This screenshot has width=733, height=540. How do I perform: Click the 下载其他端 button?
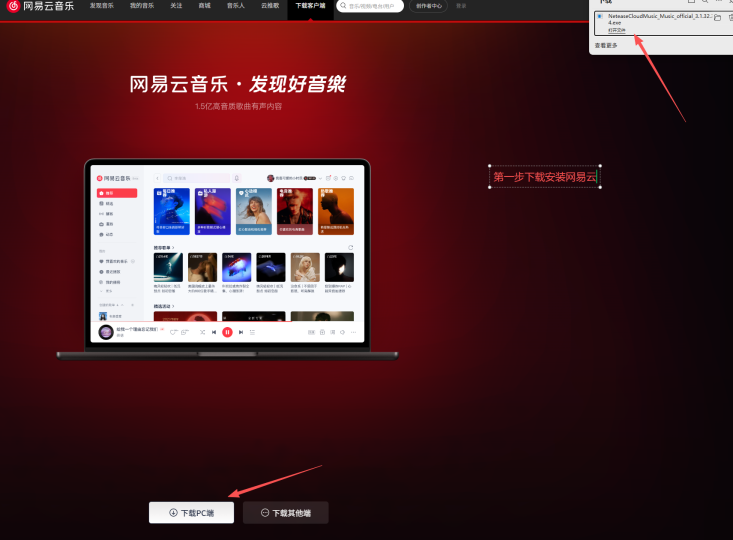click(x=286, y=513)
